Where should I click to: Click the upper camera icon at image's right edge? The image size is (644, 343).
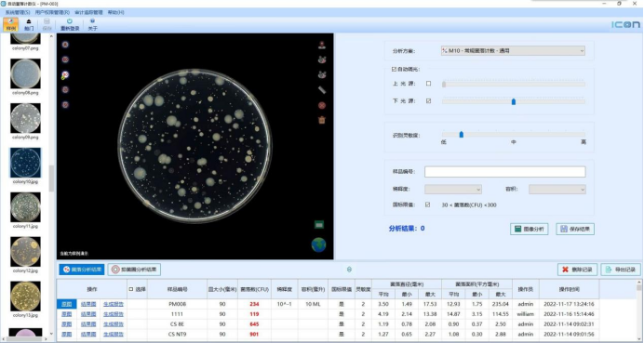322,59
